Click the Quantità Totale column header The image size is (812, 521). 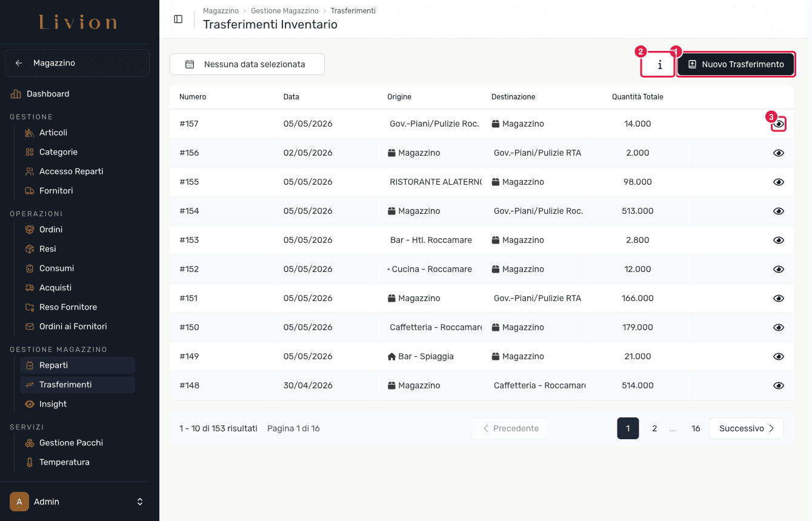(x=637, y=97)
